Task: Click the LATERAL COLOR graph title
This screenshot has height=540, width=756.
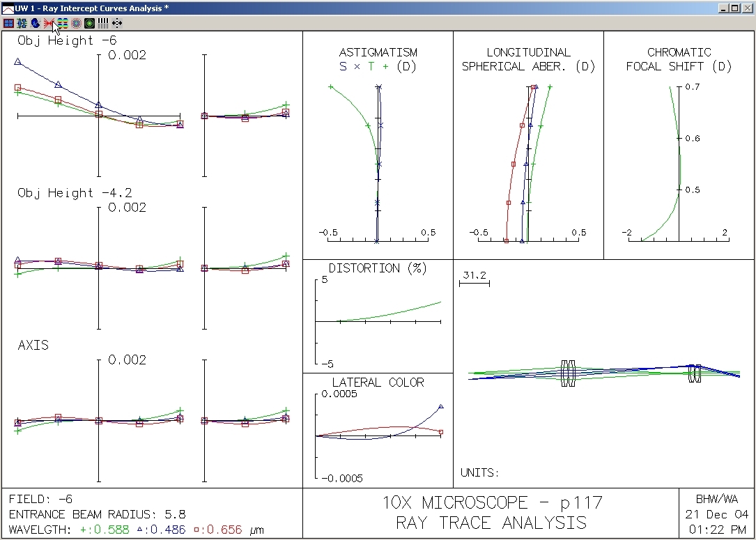Action: 378,382
